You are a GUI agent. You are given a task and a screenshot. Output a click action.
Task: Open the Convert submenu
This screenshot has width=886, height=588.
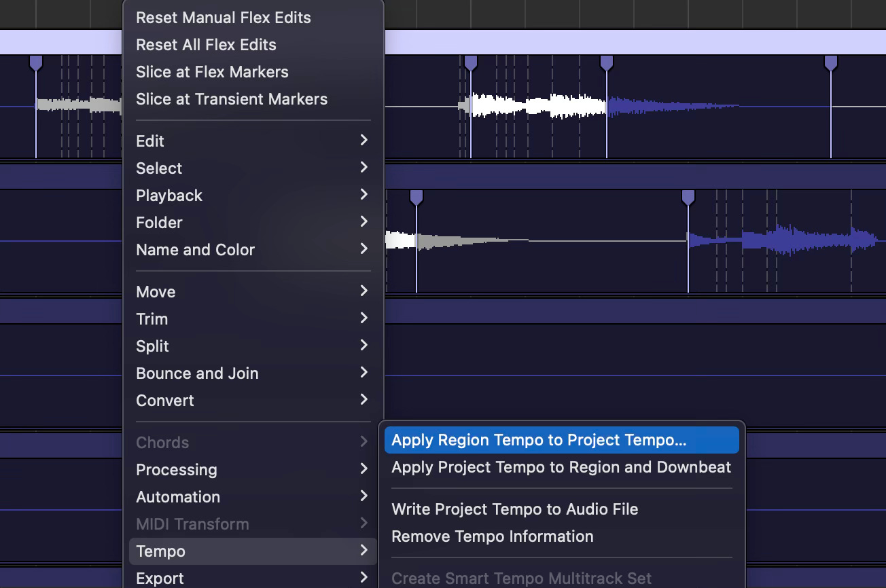click(x=253, y=400)
